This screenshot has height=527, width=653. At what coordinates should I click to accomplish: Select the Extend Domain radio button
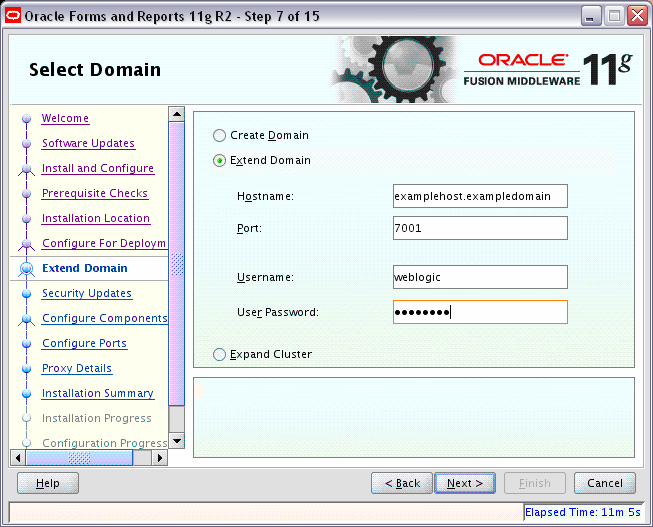[219, 160]
